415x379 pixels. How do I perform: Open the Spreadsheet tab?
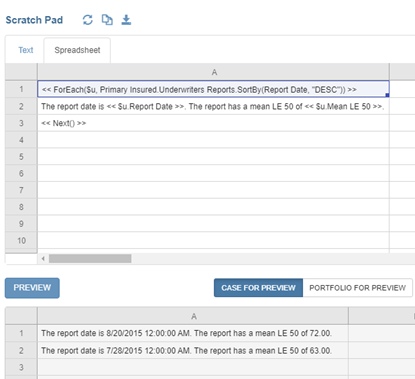coord(77,50)
